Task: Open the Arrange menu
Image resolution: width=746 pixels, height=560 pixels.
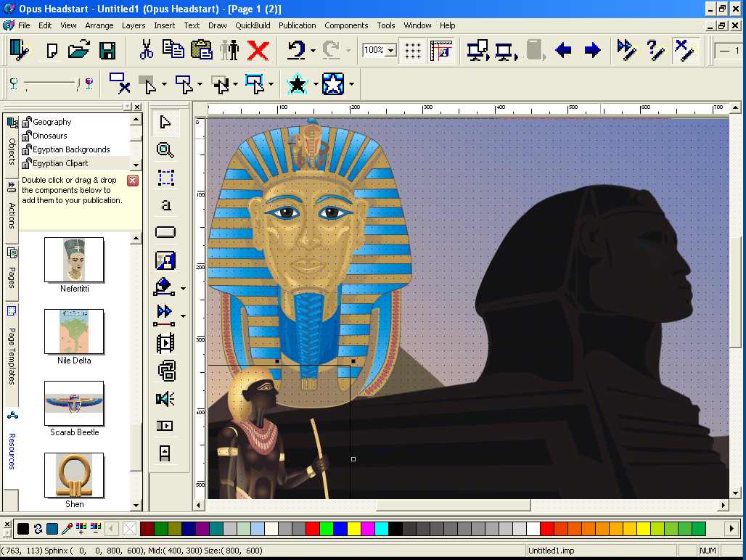Action: point(99,25)
